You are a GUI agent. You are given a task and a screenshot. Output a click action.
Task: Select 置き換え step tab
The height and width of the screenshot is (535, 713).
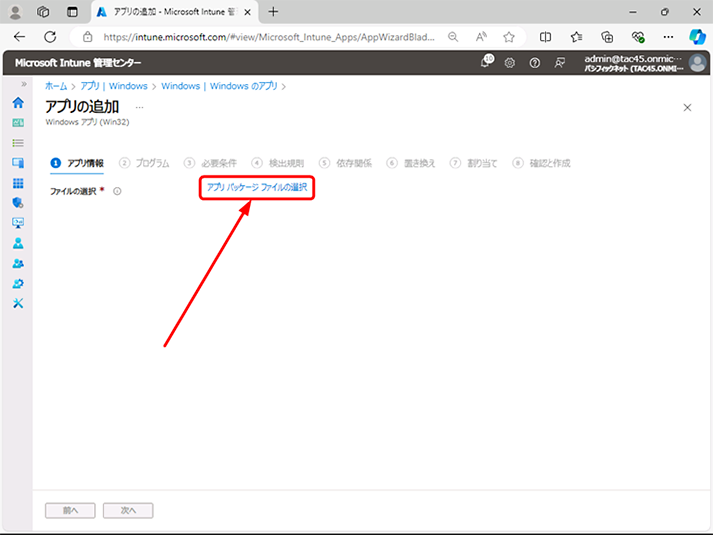[410, 163]
